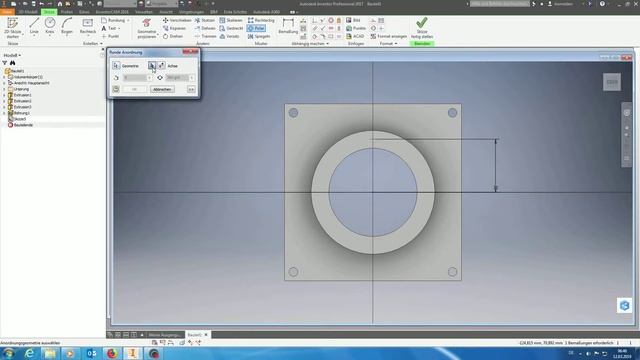Open the orange file menu button
The height and width of the screenshot is (360, 640).
click(7, 12)
